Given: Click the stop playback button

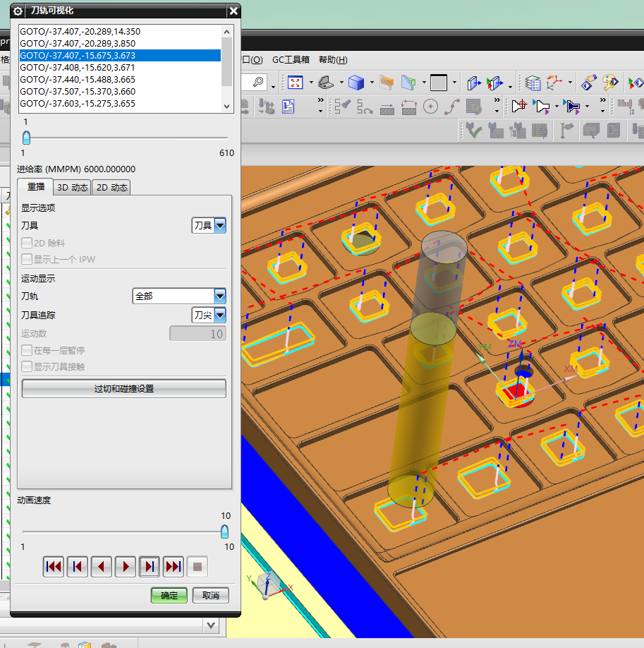Looking at the screenshot, I should 198,567.
